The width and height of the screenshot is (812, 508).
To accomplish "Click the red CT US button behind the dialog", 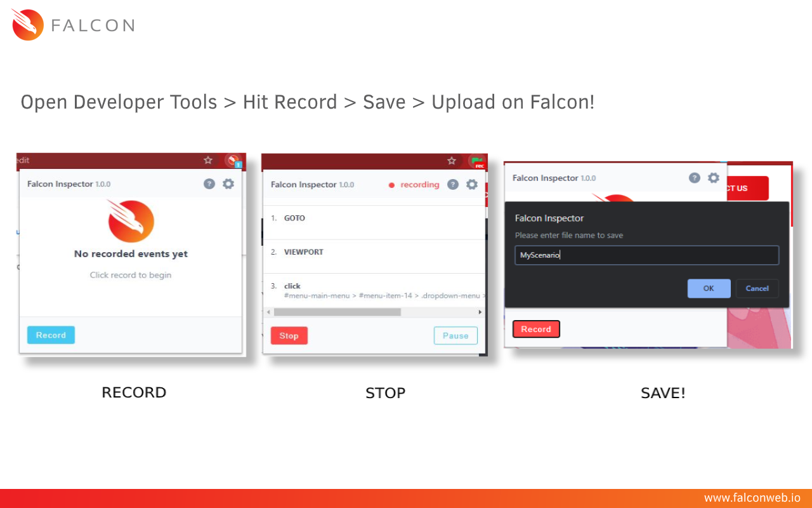I will point(747,188).
